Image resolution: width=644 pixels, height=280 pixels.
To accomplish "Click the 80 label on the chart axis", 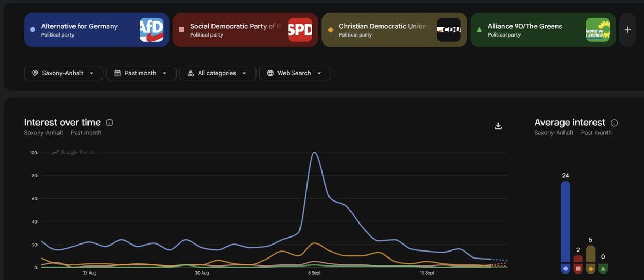I will 34,176.
